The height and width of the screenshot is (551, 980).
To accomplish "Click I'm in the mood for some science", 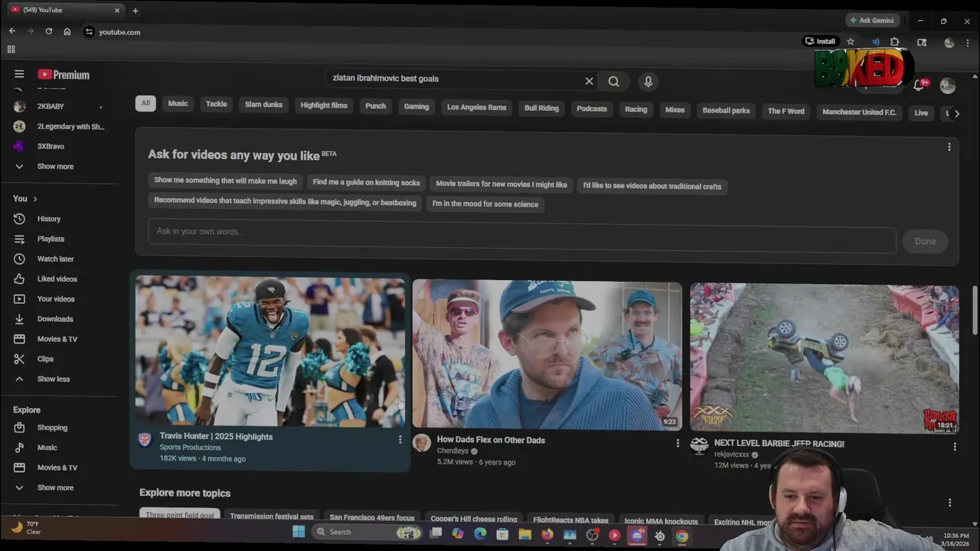I will tap(485, 204).
